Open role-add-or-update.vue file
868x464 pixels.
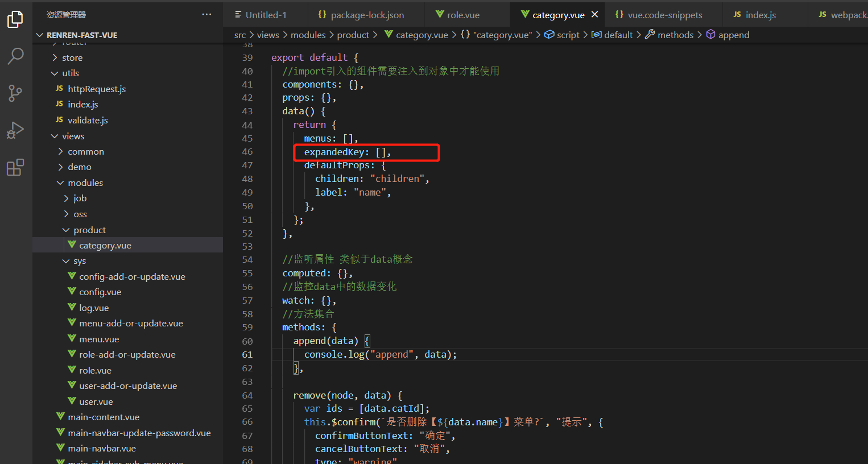127,355
